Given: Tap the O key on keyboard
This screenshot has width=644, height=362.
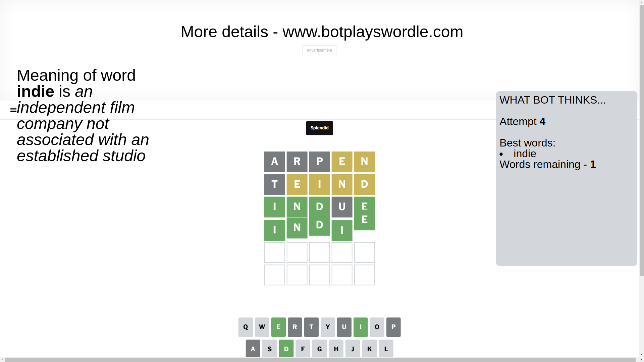Looking at the screenshot, I should click(x=377, y=327).
